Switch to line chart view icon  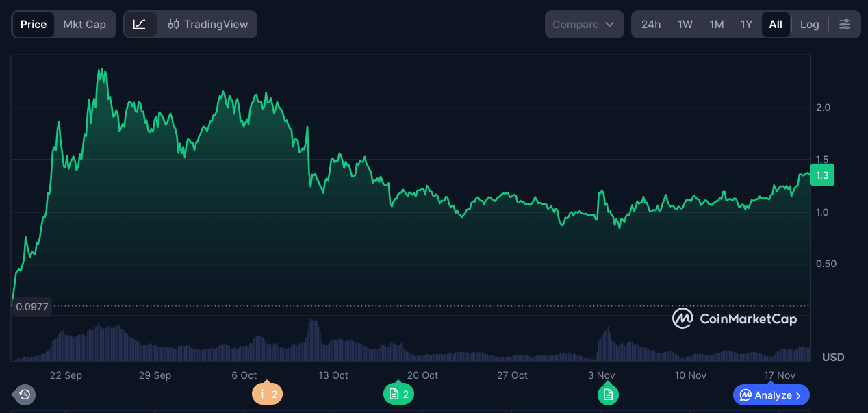tap(140, 25)
